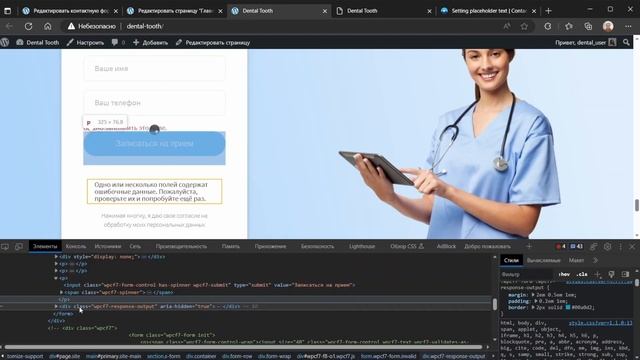The height and width of the screenshot is (360, 640).
Task: Click the browser back arrow
Action: pos(9,26)
